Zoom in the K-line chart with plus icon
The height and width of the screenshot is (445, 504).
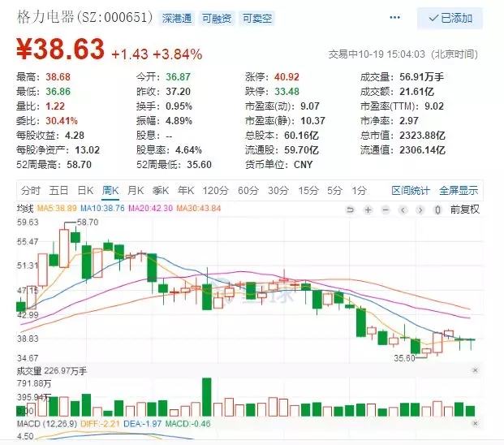pyautogui.click(x=368, y=210)
